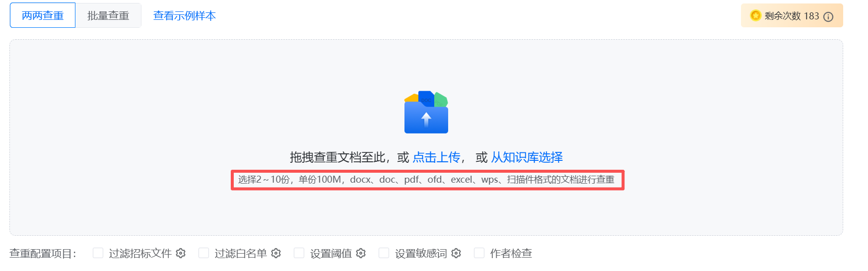Click the info icon next to 剩余次数

tap(828, 16)
